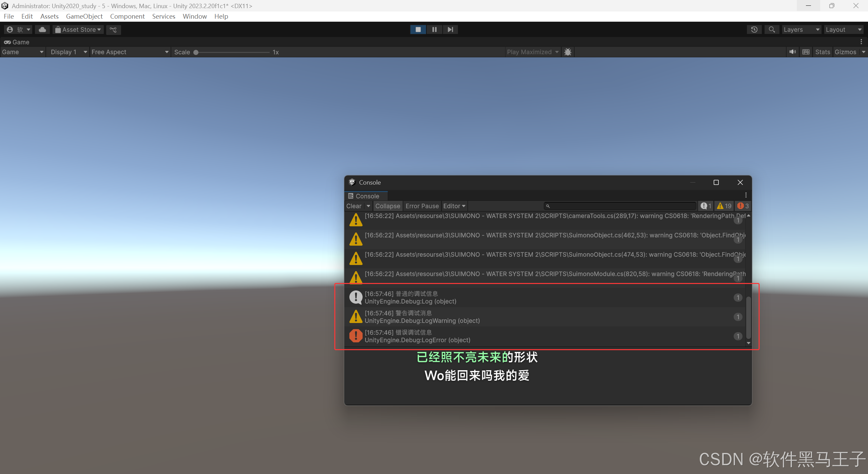The image size is (868, 474).
Task: Click the Pause playback icon
Action: (x=434, y=30)
